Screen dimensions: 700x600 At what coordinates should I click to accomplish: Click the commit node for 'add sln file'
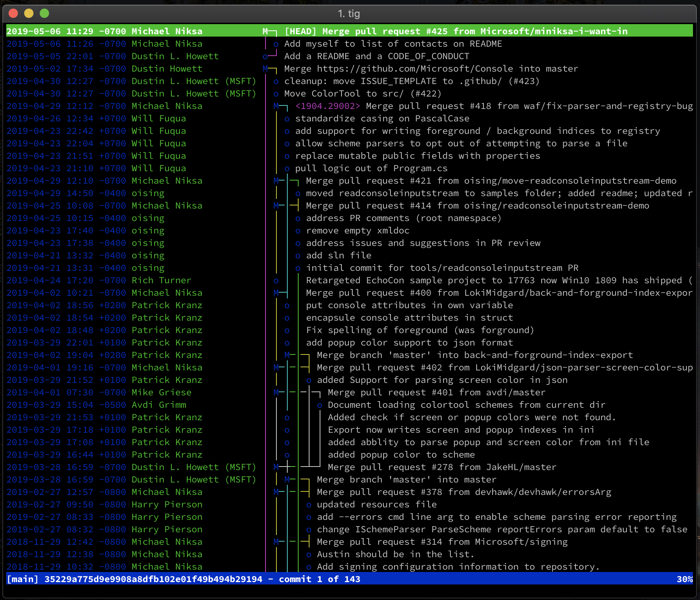click(298, 255)
